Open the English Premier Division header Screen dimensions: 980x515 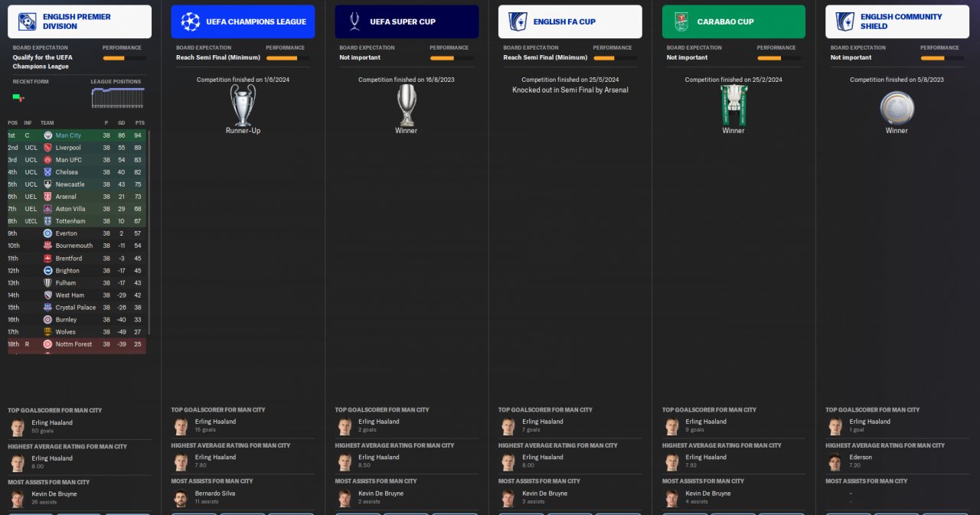80,21
